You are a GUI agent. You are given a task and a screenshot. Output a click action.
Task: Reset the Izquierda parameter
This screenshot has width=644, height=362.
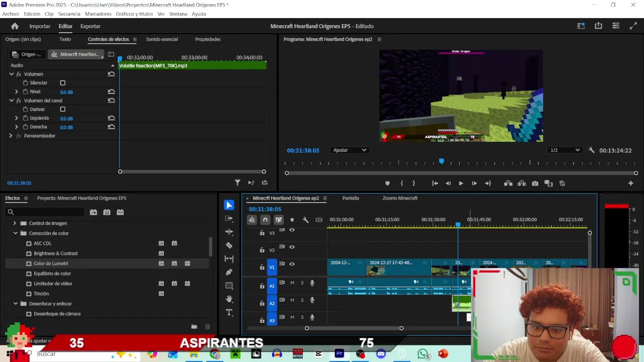coord(111,118)
